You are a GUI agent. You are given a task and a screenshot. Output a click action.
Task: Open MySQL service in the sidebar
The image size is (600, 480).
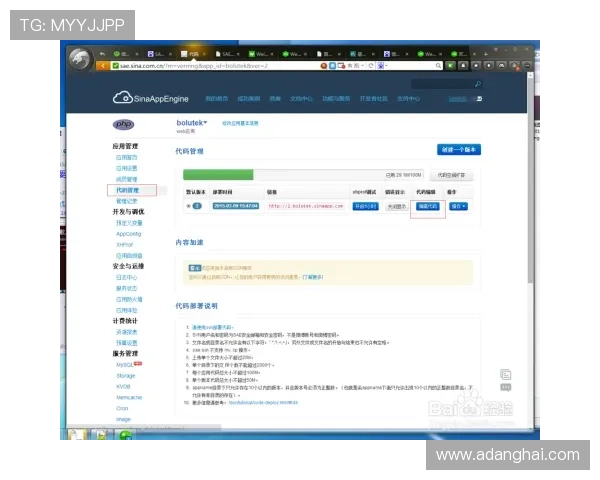click(125, 365)
